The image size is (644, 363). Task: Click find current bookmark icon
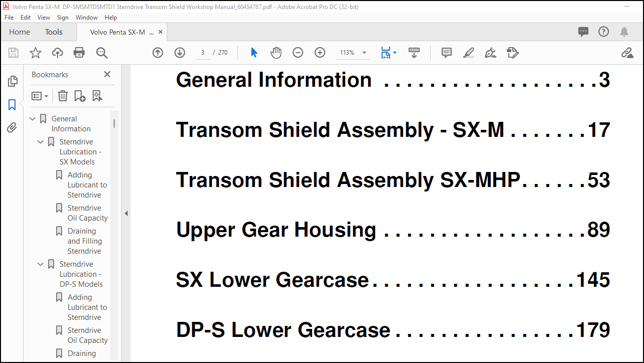tap(97, 96)
